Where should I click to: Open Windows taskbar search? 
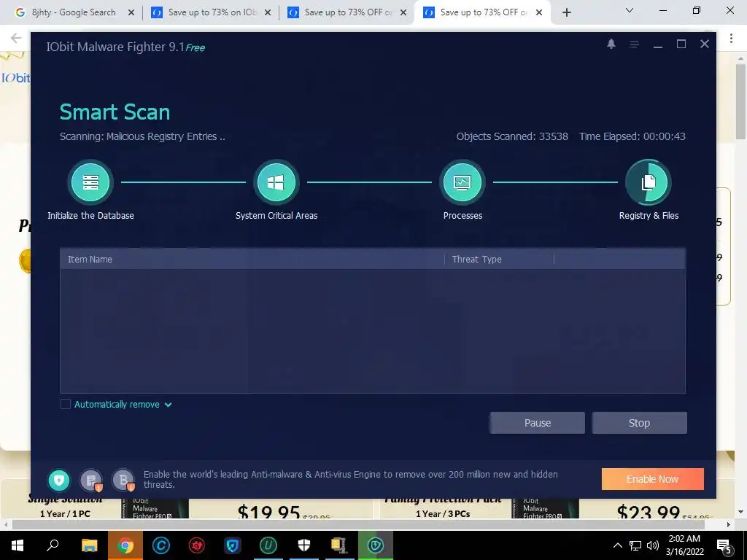tap(53, 545)
